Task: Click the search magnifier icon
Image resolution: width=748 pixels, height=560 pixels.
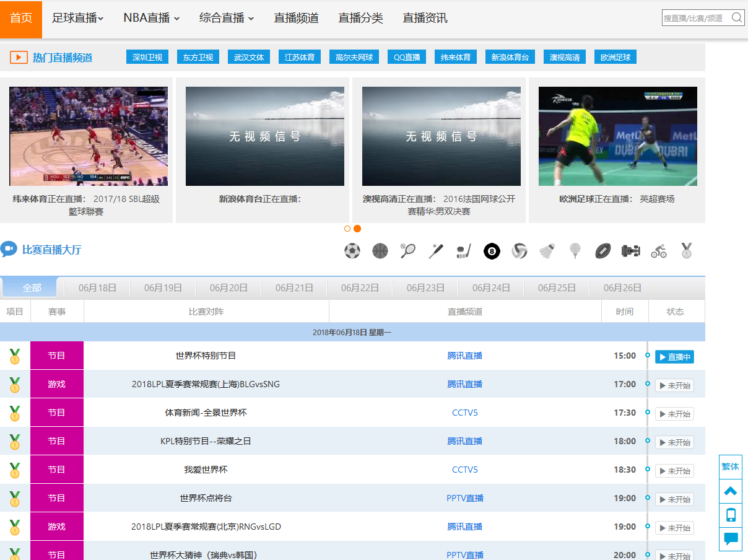Action: tap(737, 17)
